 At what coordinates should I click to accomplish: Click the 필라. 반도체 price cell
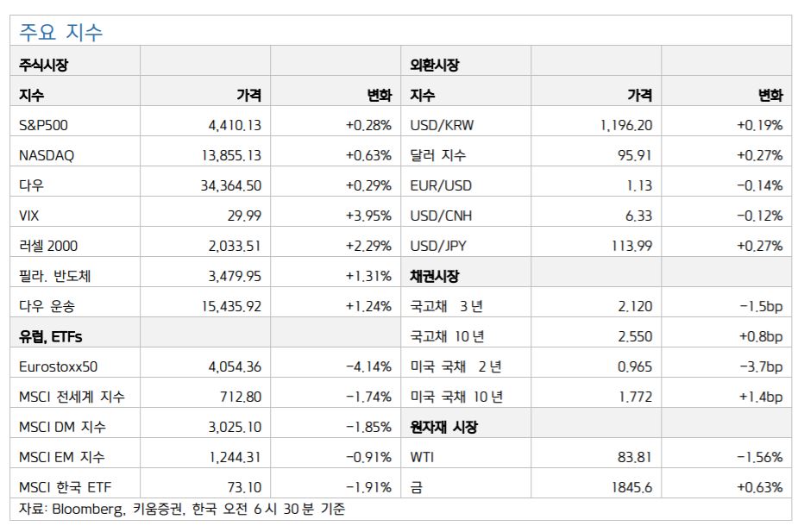coord(235,276)
